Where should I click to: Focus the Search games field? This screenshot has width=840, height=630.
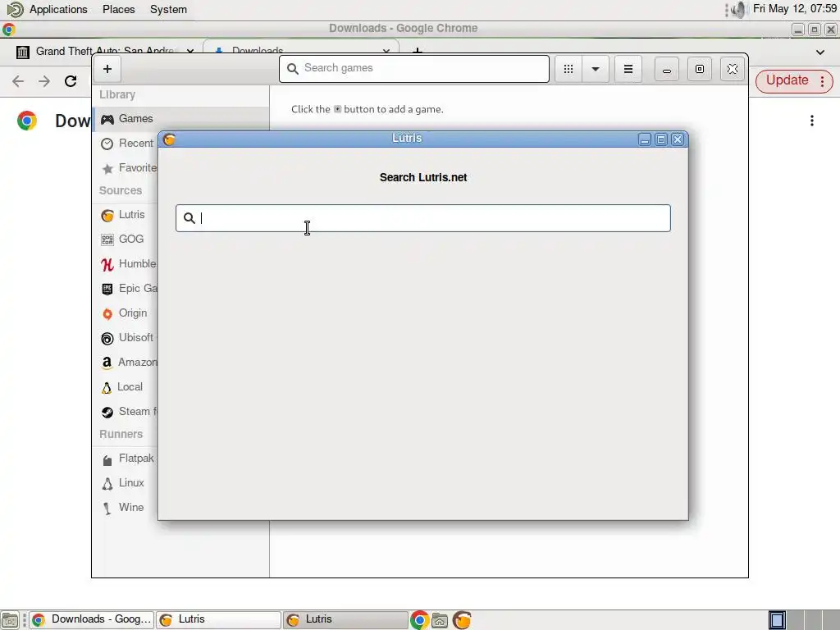click(x=414, y=69)
